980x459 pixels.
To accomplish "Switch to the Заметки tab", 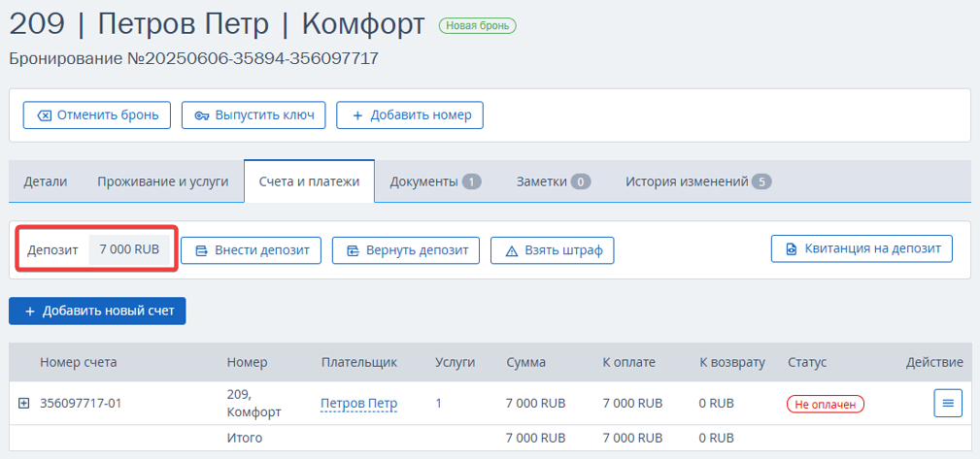I will [x=553, y=181].
